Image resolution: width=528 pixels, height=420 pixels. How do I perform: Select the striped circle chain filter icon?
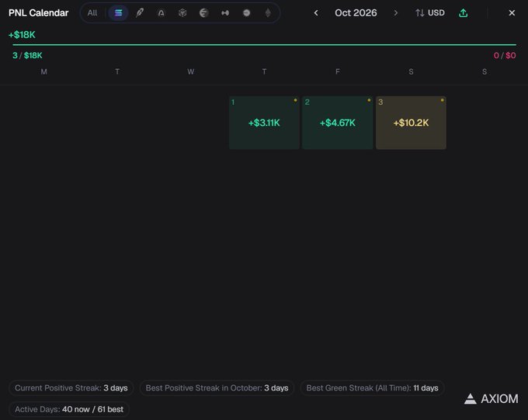tap(203, 12)
